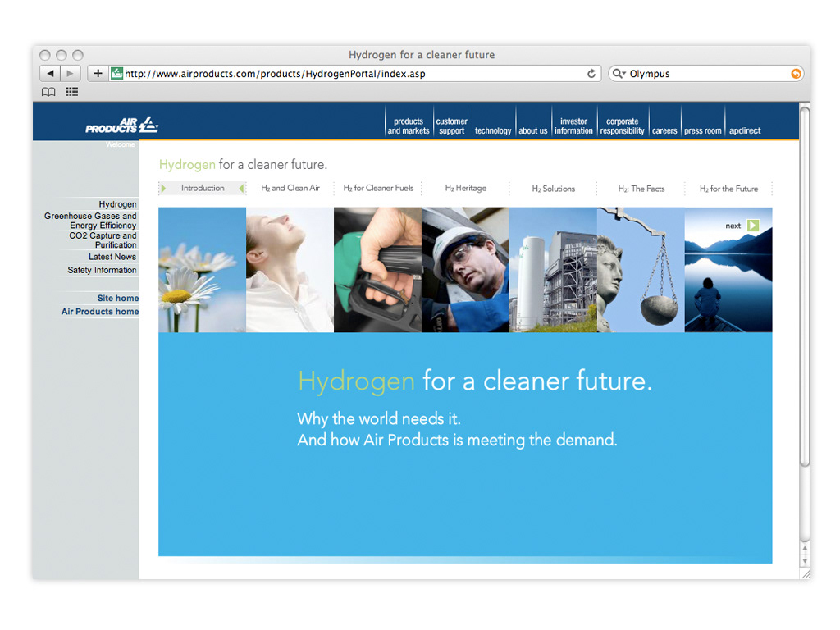Click the scrollbar down arrow
This screenshot has width=840, height=630.
(805, 561)
